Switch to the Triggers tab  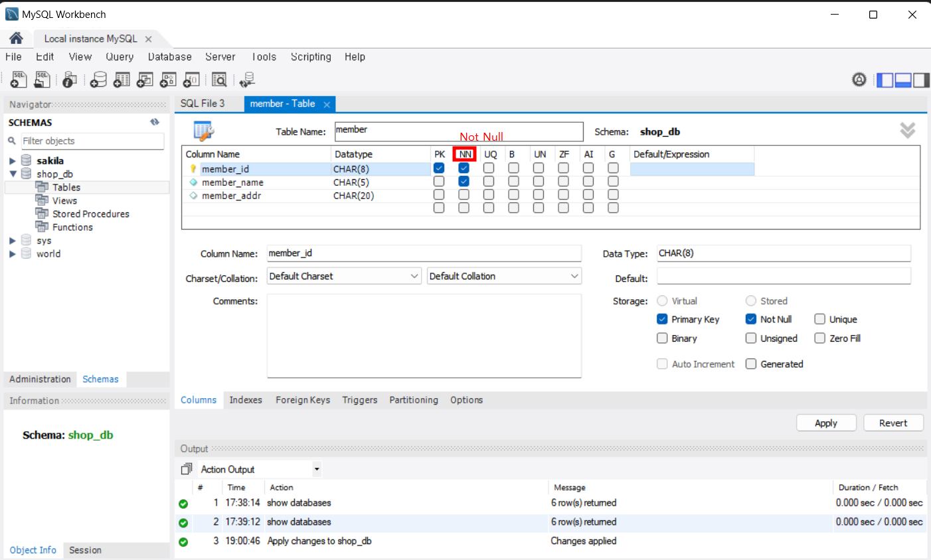[x=360, y=400]
